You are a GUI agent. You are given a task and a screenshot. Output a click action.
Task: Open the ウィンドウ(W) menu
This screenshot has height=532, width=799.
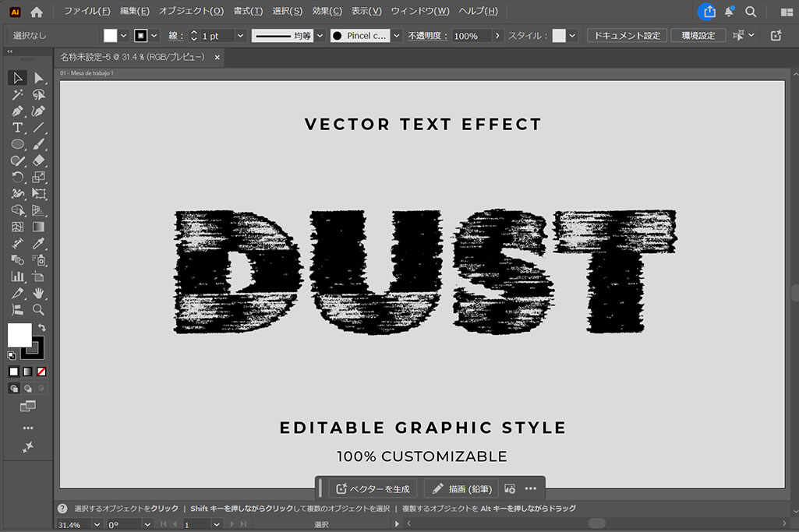(x=419, y=12)
